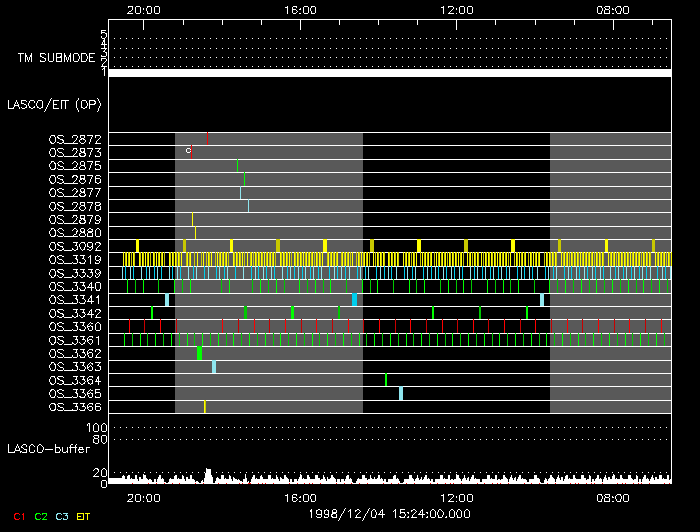The width and height of the screenshot is (700, 532).
Task: Select the OS_3092 row label
Action: click(75, 246)
